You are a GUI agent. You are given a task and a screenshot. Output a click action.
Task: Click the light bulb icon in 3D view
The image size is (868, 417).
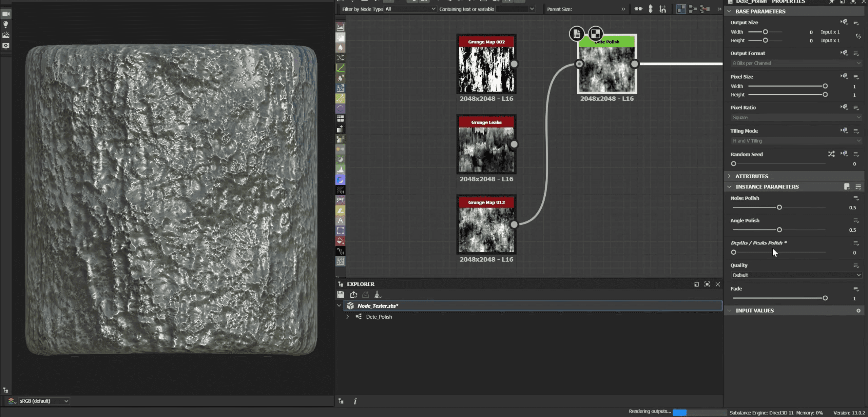click(x=6, y=24)
